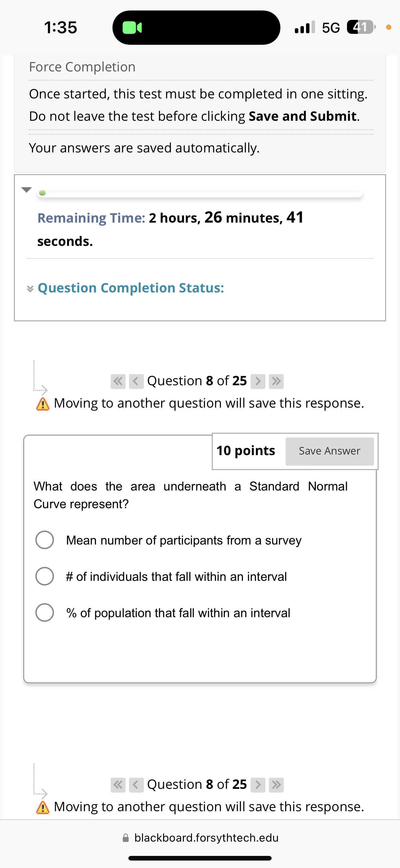Screen dimensions: 400x868
Task: Click the Save Answer button
Action: [330, 451]
